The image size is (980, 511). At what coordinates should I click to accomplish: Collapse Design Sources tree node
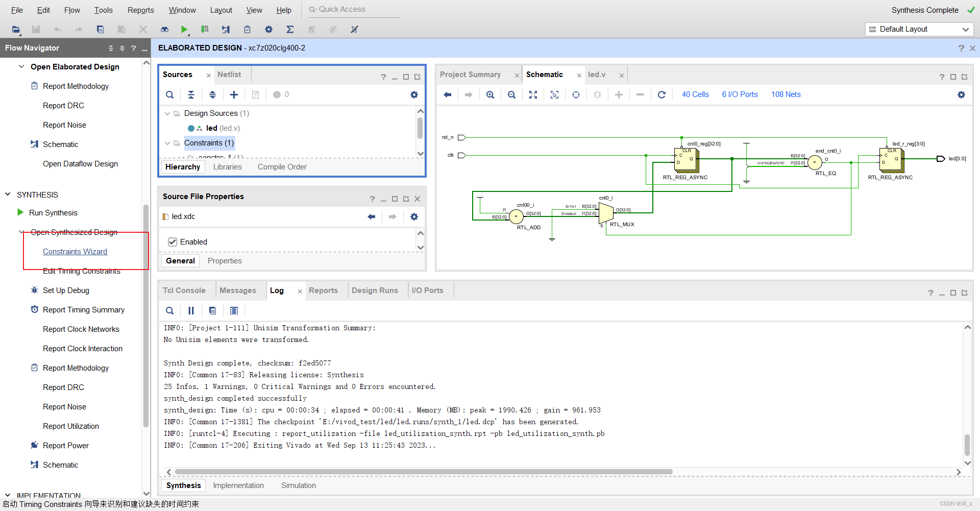point(167,113)
